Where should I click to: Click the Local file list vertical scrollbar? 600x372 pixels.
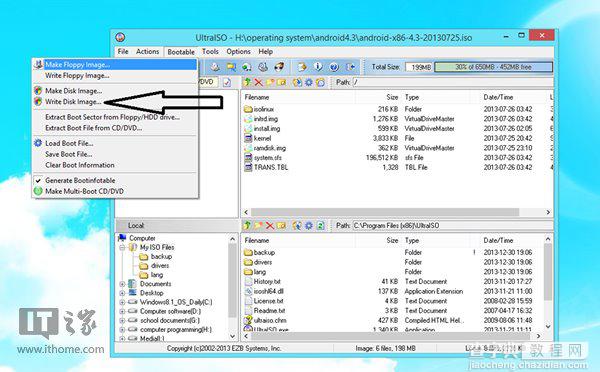pos(548,272)
